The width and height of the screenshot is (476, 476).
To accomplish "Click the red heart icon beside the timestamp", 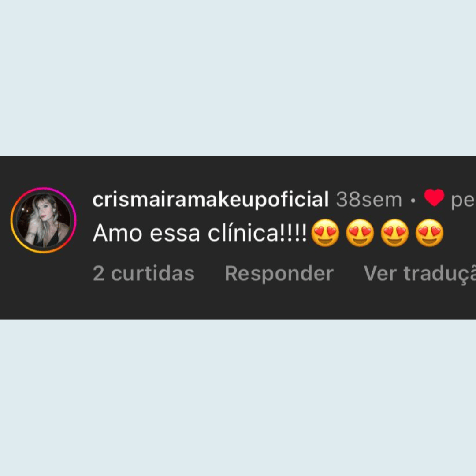I will (434, 197).
